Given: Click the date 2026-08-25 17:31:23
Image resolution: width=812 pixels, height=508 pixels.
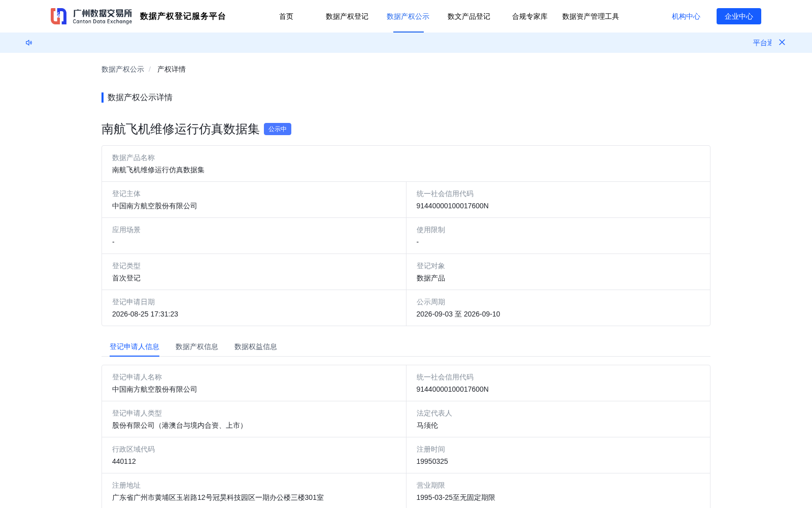Looking at the screenshot, I should [x=145, y=314].
